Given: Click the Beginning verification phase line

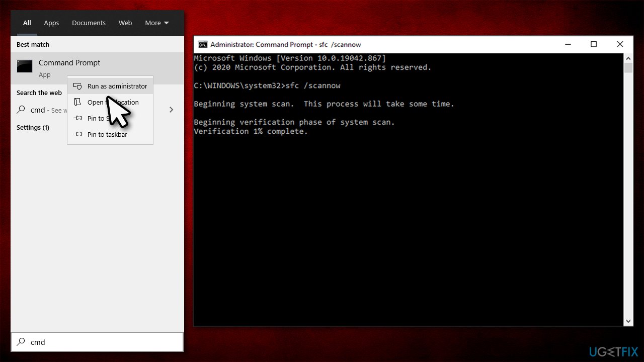Looking at the screenshot, I should tap(294, 122).
